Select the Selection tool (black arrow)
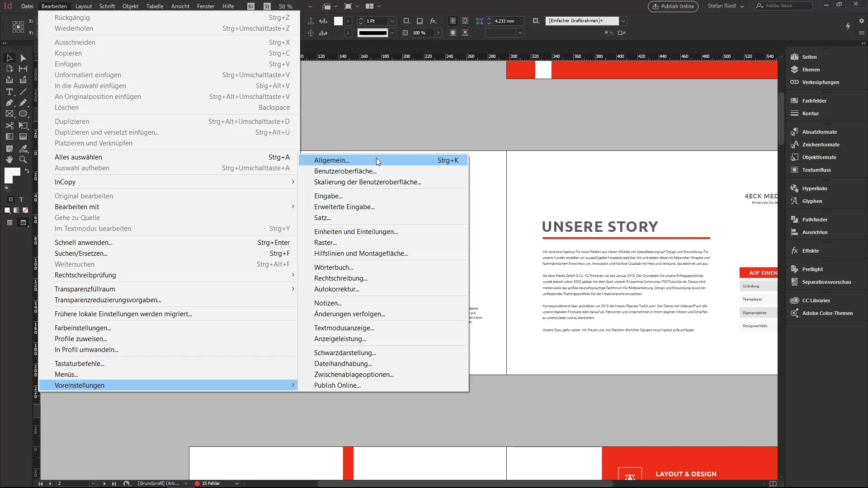This screenshot has height=488, width=868. 9,58
